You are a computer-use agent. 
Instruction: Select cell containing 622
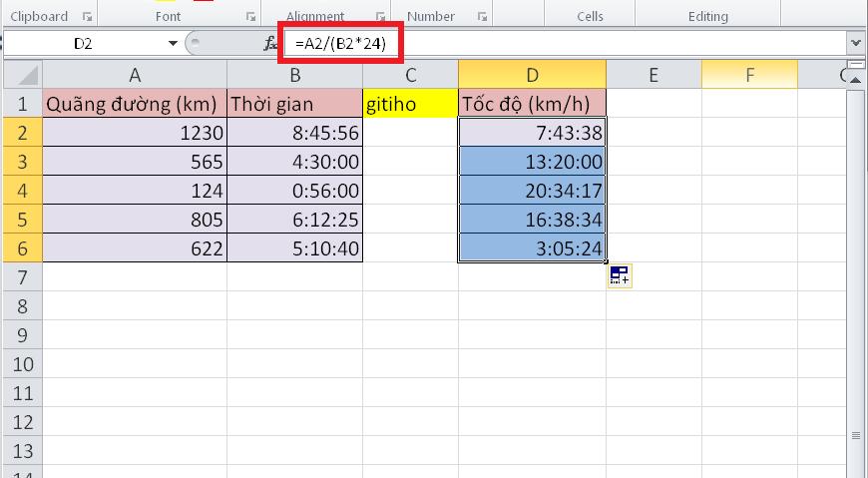pyautogui.click(x=135, y=247)
